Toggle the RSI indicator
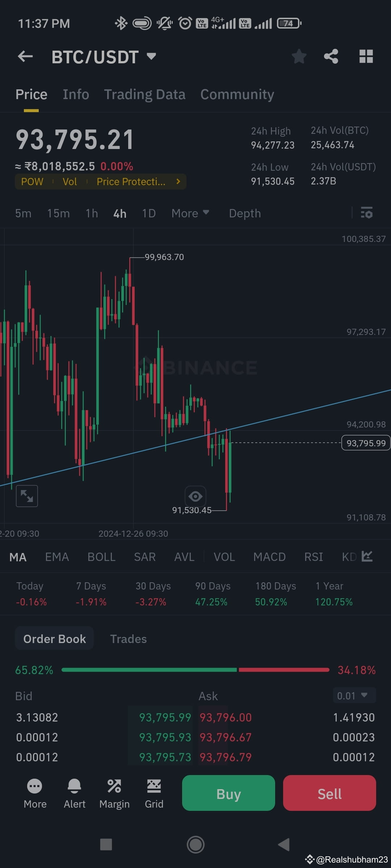The width and height of the screenshot is (391, 868). tap(314, 557)
